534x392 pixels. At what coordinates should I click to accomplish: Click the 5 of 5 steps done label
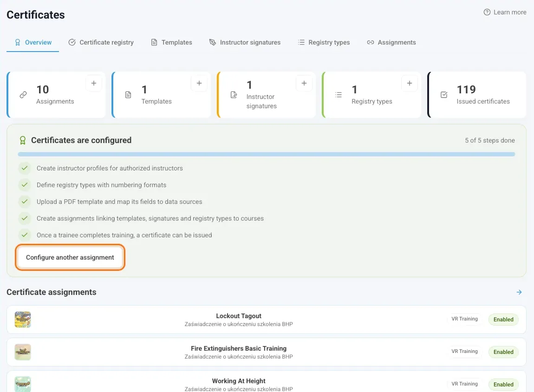coord(490,140)
